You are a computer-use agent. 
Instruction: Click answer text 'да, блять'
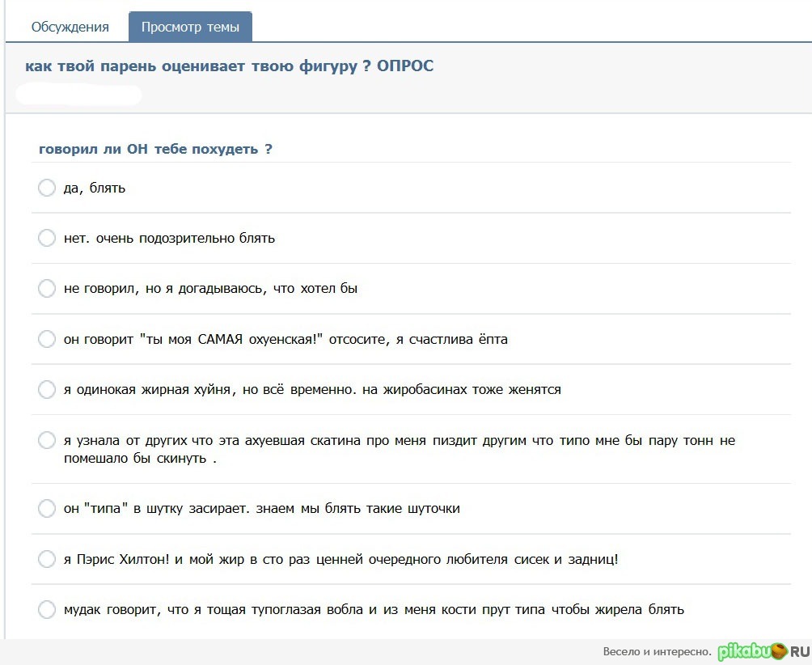tap(95, 188)
